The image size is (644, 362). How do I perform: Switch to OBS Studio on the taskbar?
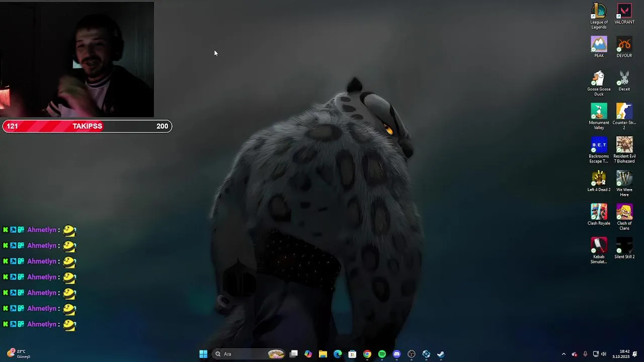(412, 354)
